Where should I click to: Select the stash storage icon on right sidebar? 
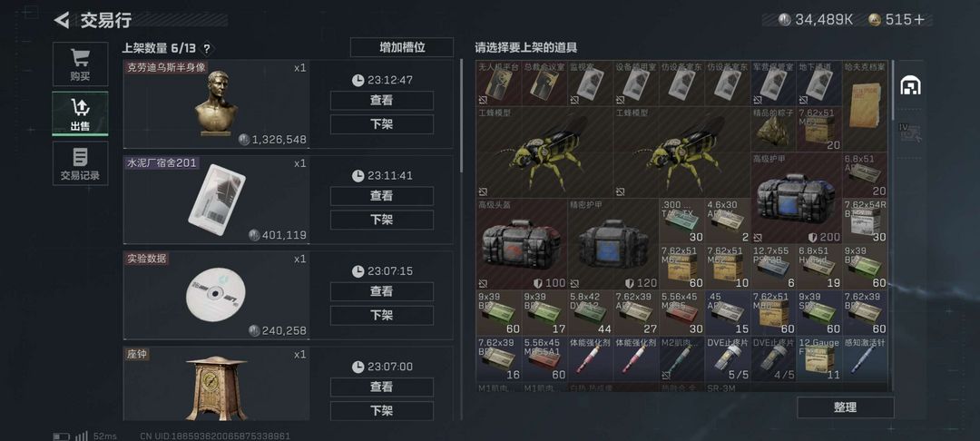click(910, 85)
